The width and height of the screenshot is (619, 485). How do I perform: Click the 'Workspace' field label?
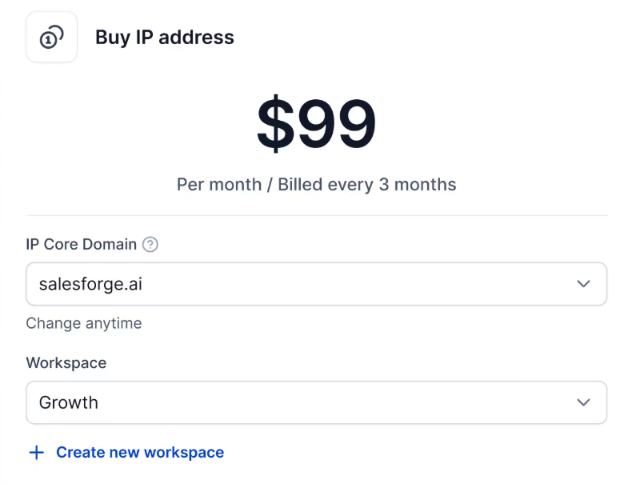click(66, 363)
